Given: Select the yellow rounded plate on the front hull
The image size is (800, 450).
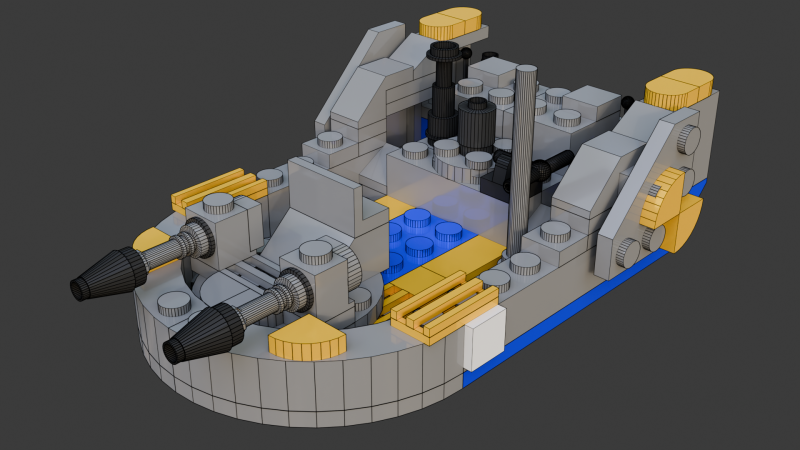Looking at the screenshot, I should point(307,341).
